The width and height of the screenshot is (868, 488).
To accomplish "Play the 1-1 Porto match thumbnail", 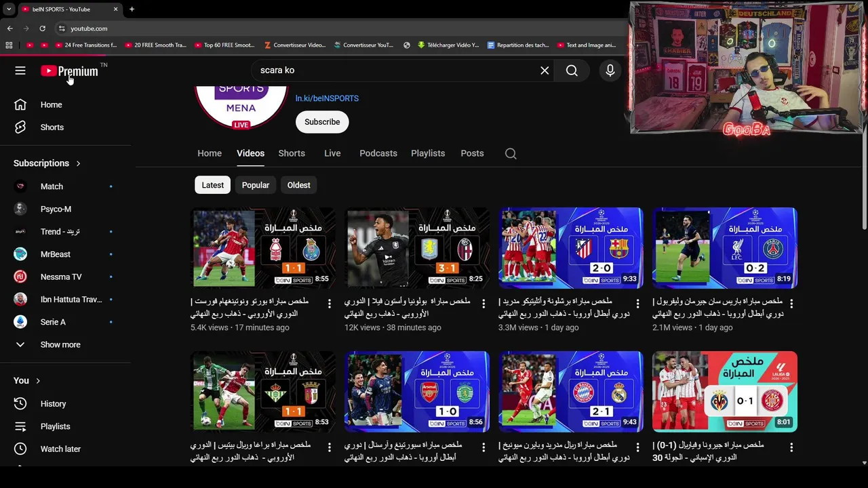I will [263, 248].
